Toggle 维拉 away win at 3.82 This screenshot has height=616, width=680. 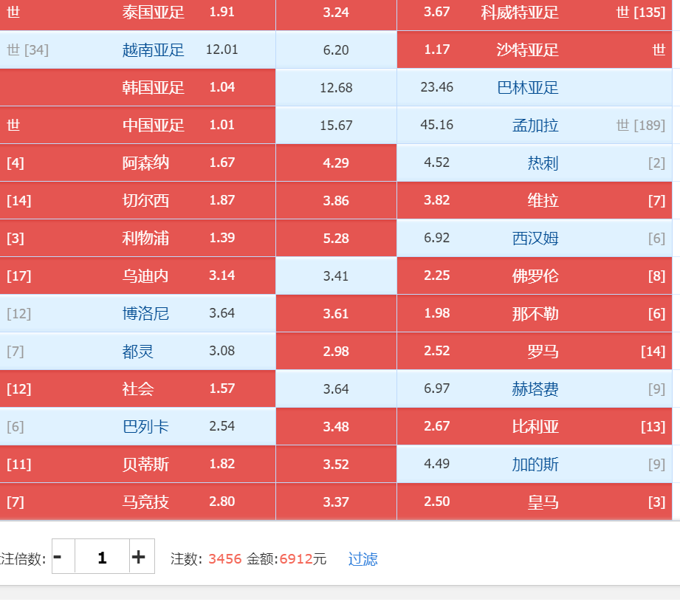pos(535,201)
